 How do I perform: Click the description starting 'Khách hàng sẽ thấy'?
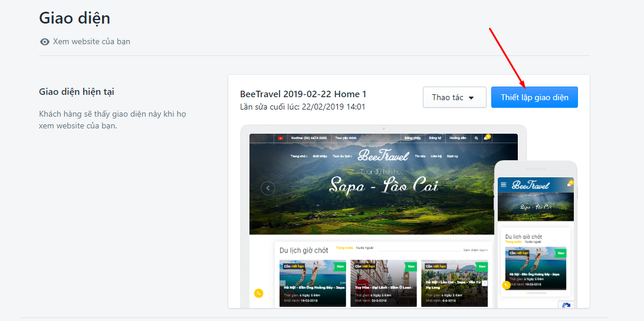point(113,120)
